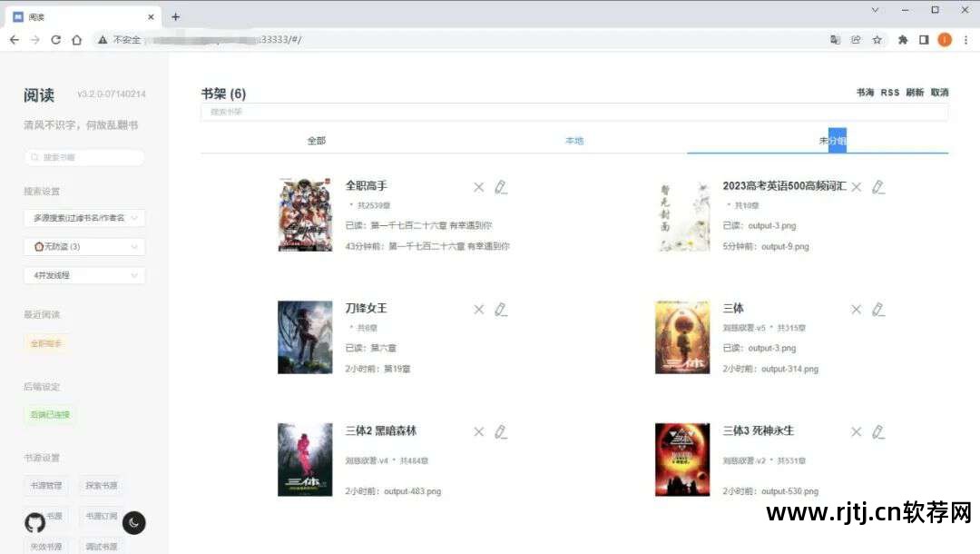Edit the 2023高考英语500高频词汇 entry

tap(878, 187)
